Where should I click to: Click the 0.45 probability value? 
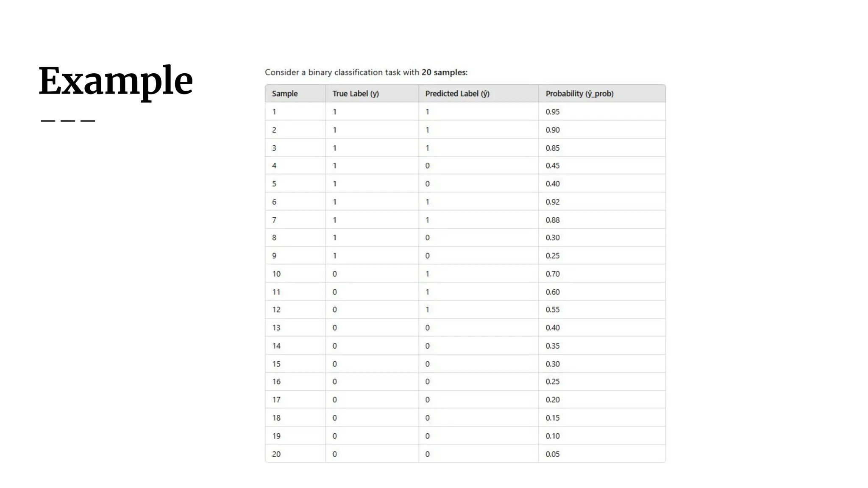click(553, 166)
